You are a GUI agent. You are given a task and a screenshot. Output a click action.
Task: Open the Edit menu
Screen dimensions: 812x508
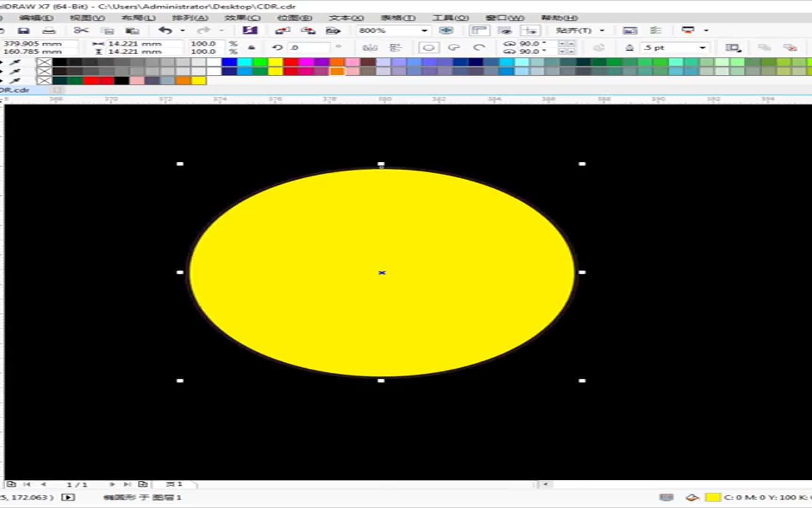tap(36, 18)
